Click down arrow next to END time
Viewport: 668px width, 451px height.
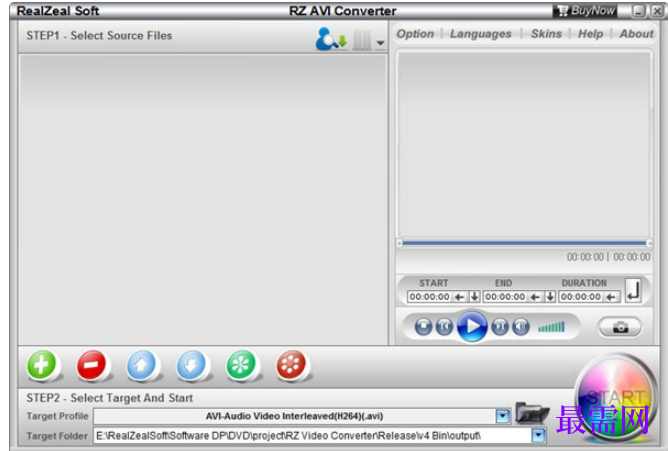550,297
